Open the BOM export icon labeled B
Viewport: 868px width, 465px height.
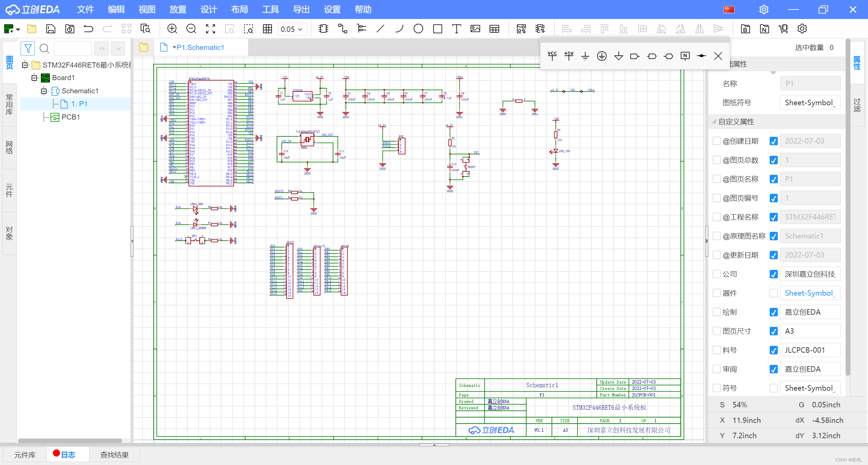(745, 29)
